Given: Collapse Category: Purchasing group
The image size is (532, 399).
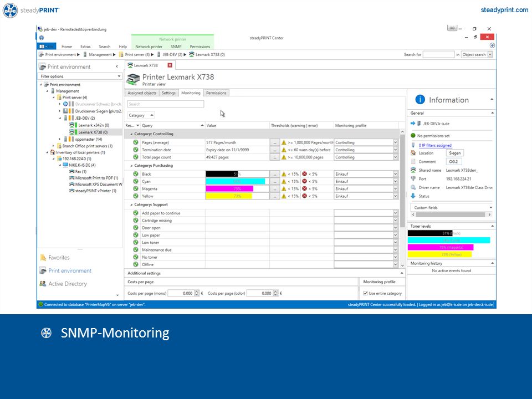Looking at the screenshot, I should click(x=132, y=166).
